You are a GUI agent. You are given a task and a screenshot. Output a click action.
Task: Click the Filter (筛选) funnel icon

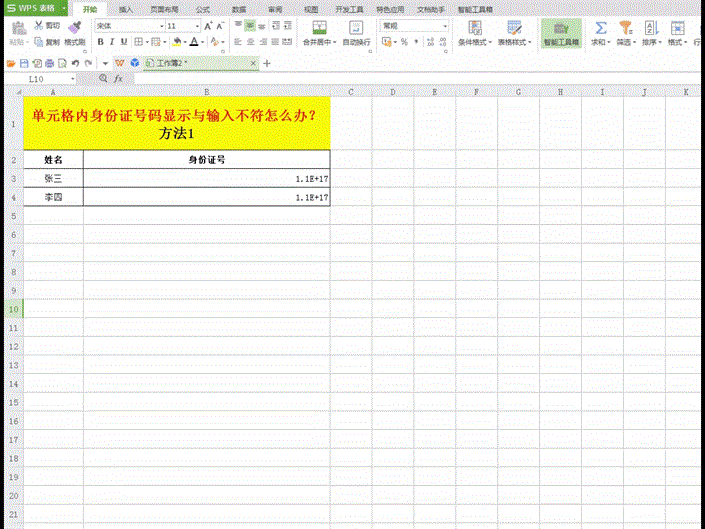626,29
